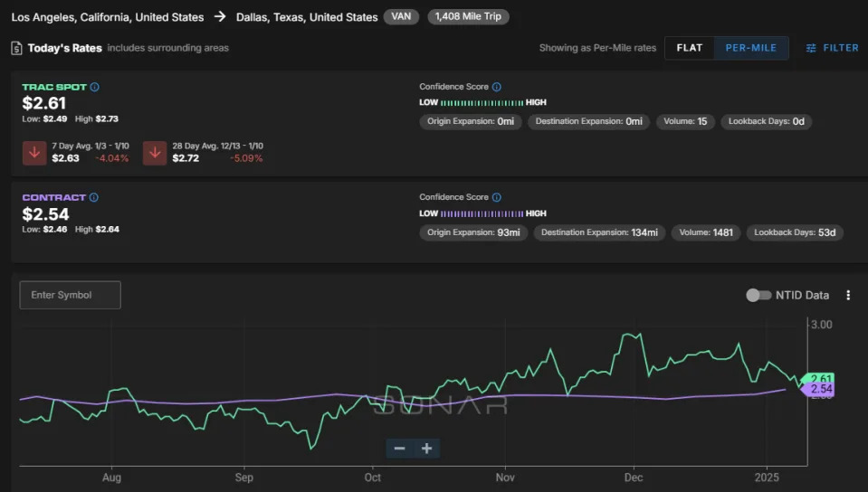Click the 3.00 y-axis label
Viewport: 868px width, 492px height.
(x=822, y=325)
